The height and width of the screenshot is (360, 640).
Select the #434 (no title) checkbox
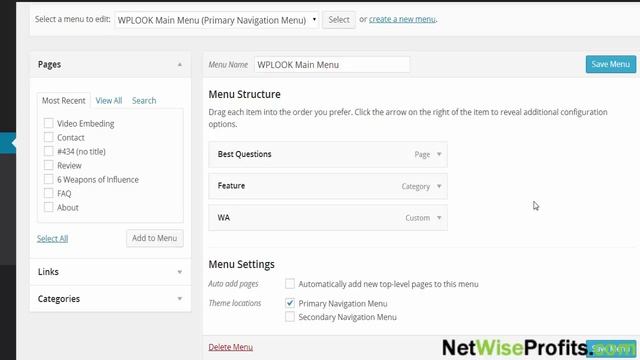pos(49,151)
